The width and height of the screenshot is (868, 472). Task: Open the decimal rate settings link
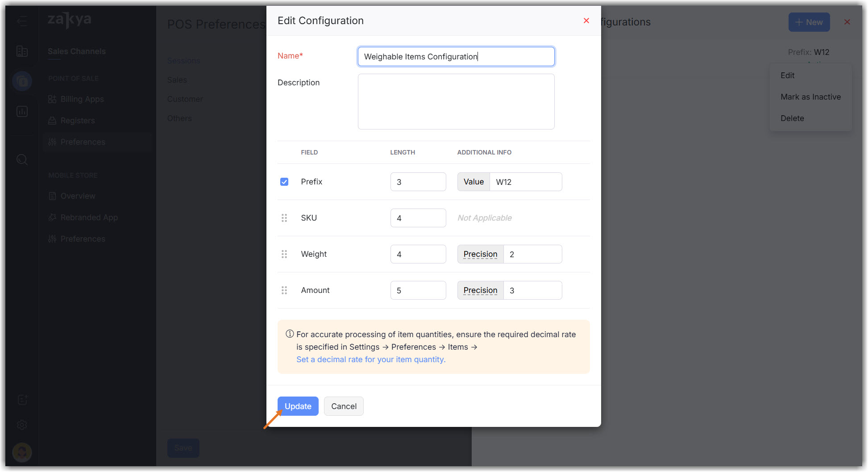[371, 359]
